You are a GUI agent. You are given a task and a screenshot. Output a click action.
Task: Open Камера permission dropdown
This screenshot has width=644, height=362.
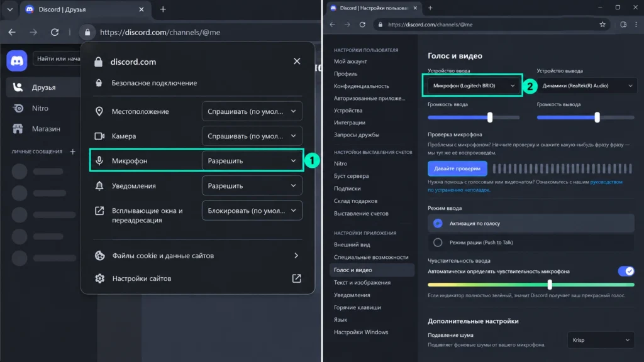click(x=252, y=136)
